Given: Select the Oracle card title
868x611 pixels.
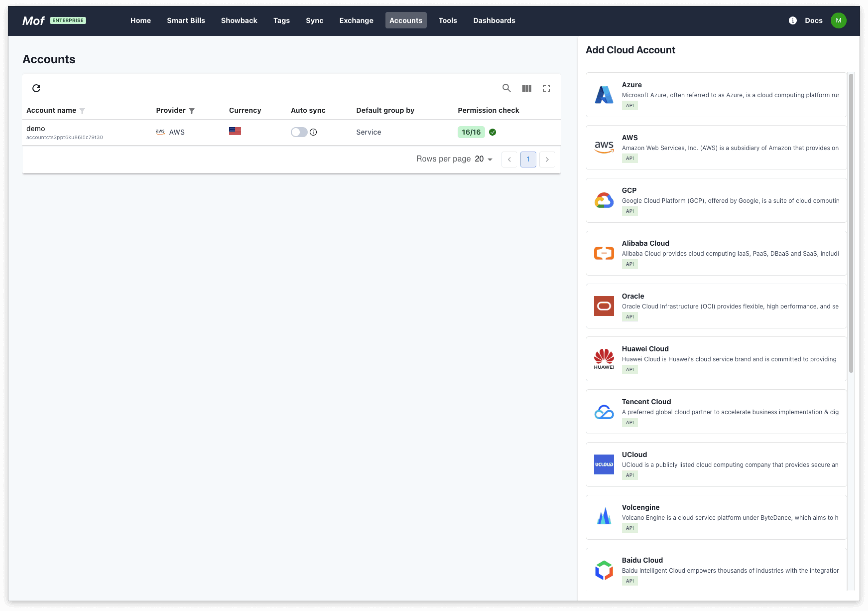Looking at the screenshot, I should click(633, 296).
